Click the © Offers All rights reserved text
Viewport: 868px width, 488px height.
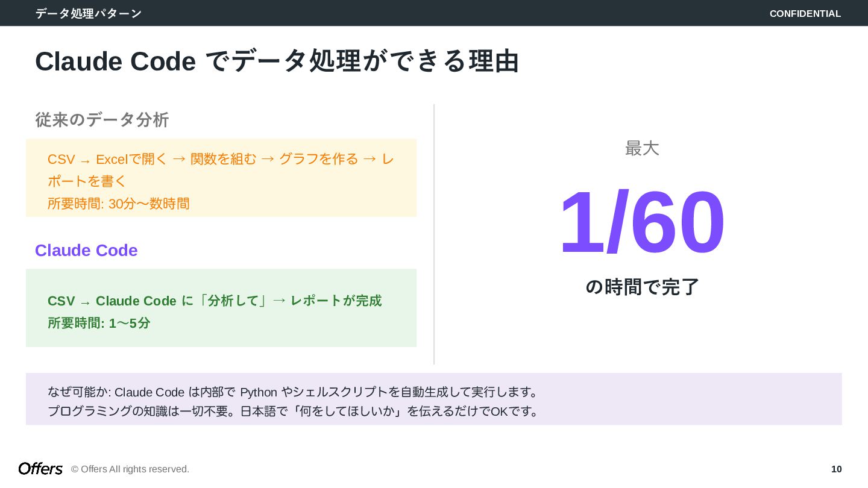[x=130, y=469]
